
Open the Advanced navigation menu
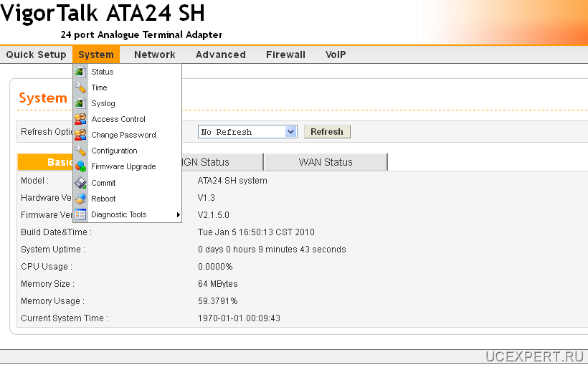click(221, 54)
